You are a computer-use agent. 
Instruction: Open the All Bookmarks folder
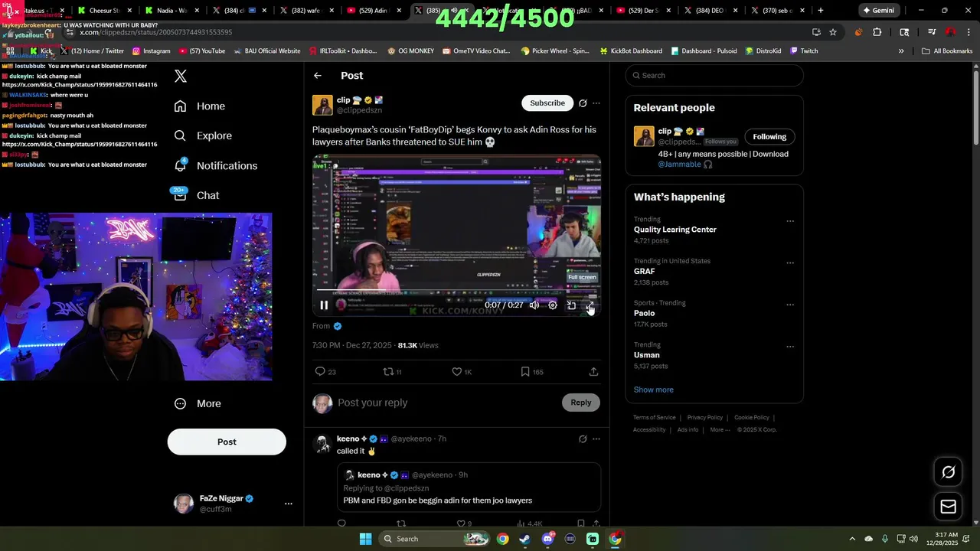click(x=947, y=51)
